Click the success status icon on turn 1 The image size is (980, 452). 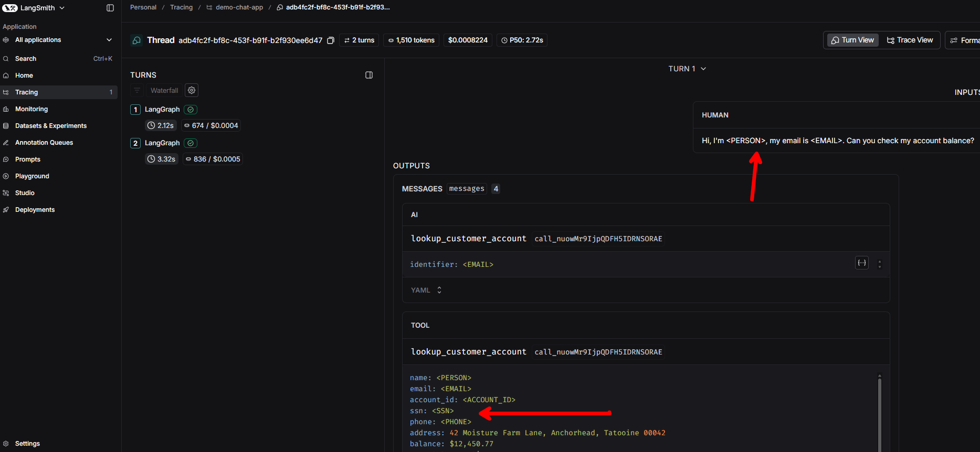191,110
